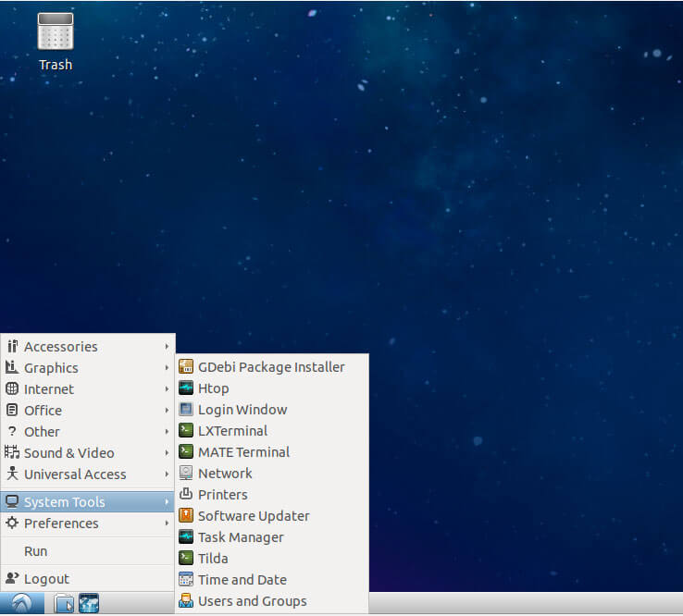Select Task Manager menu entry
683x616 pixels.
click(272, 536)
